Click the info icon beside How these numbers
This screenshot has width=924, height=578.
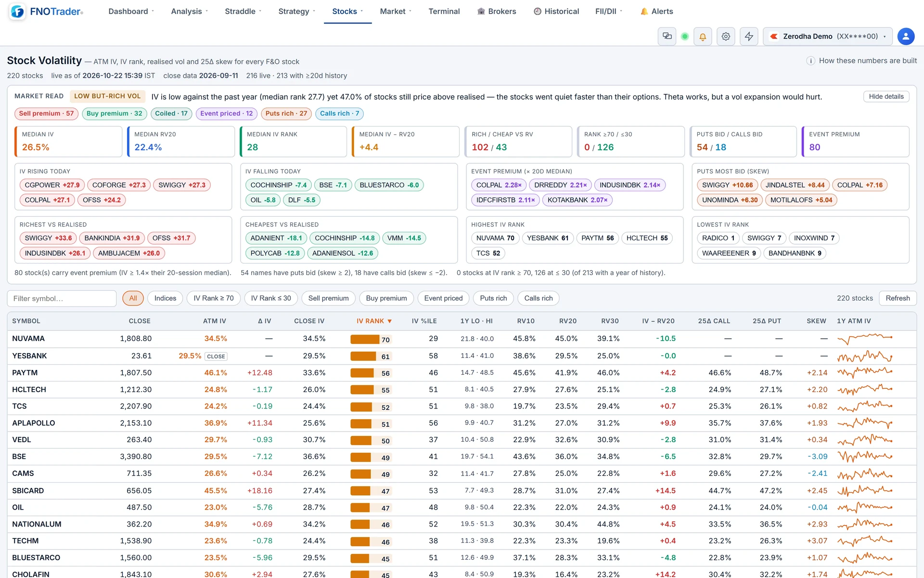pyautogui.click(x=810, y=61)
